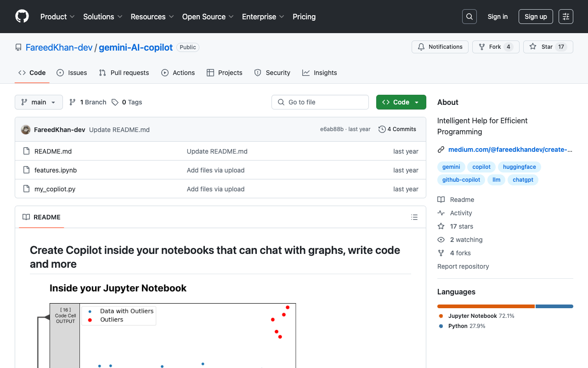Click the Star count badge showing 17
Viewport: 588px width, 368px height.
pos(561,47)
